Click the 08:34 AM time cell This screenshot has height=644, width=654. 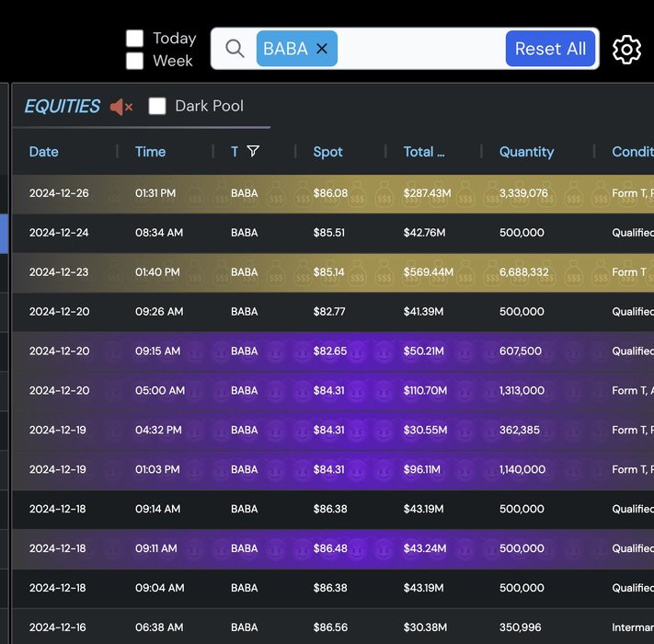click(x=159, y=233)
